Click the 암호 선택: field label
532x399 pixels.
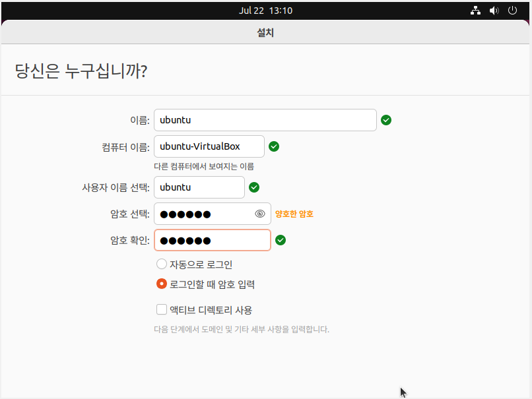(130, 214)
